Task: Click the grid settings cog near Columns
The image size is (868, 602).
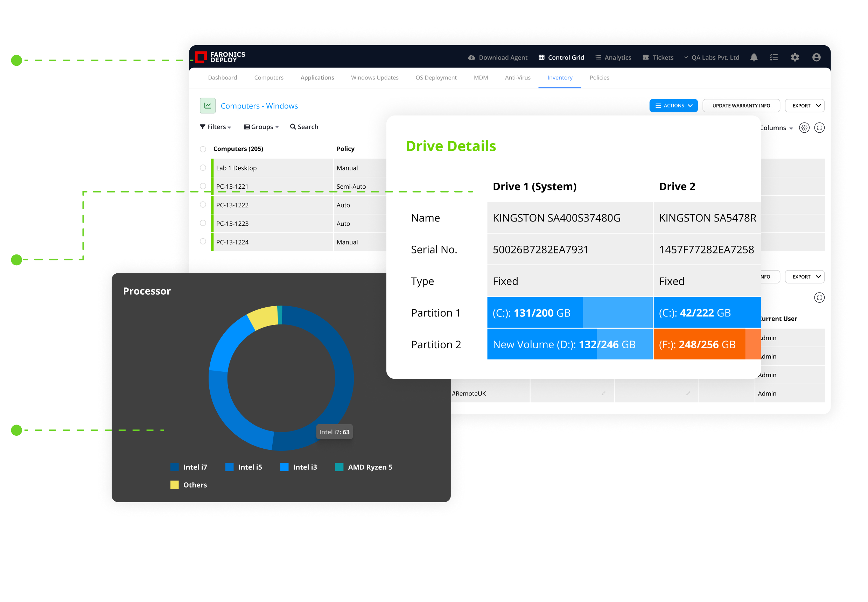Action: point(804,128)
